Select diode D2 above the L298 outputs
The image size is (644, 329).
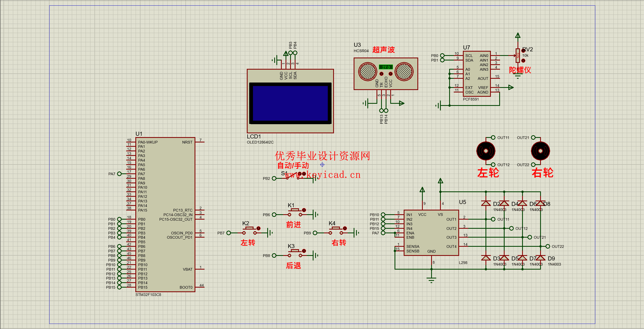[486, 203]
